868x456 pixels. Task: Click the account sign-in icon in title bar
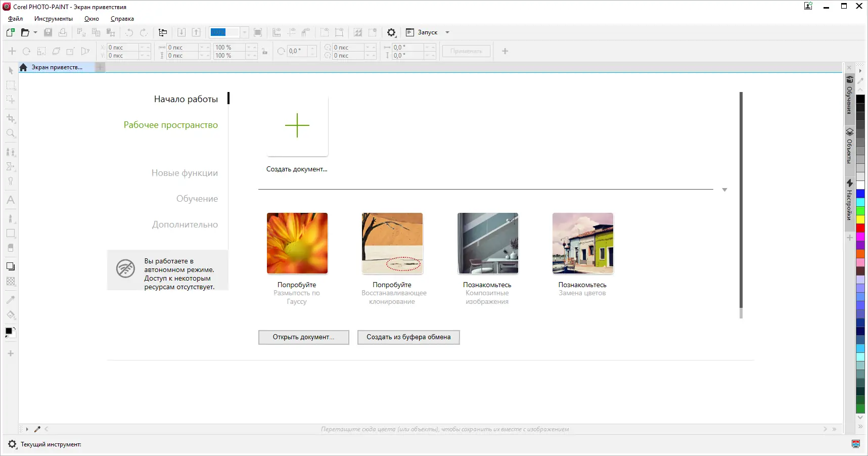[x=808, y=6]
